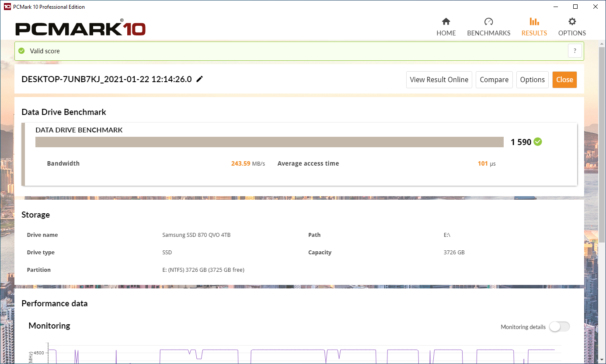This screenshot has width=606, height=364.
Task: Select the orange bar-chart Results icon
Action: click(534, 21)
